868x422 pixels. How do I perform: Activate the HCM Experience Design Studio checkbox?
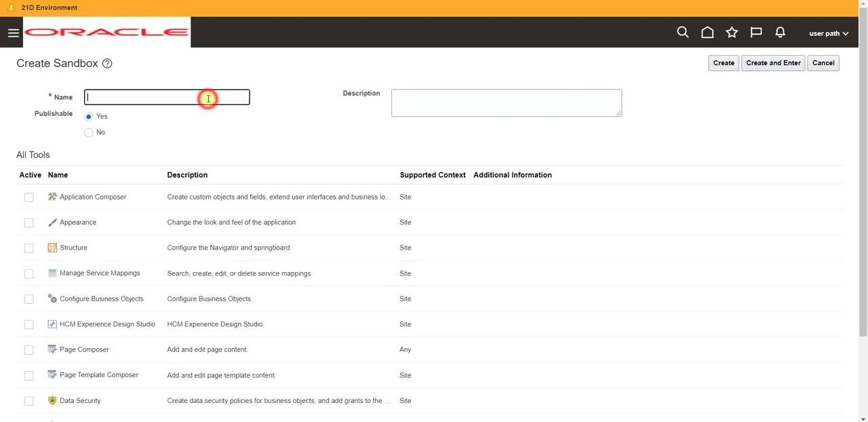coord(28,324)
